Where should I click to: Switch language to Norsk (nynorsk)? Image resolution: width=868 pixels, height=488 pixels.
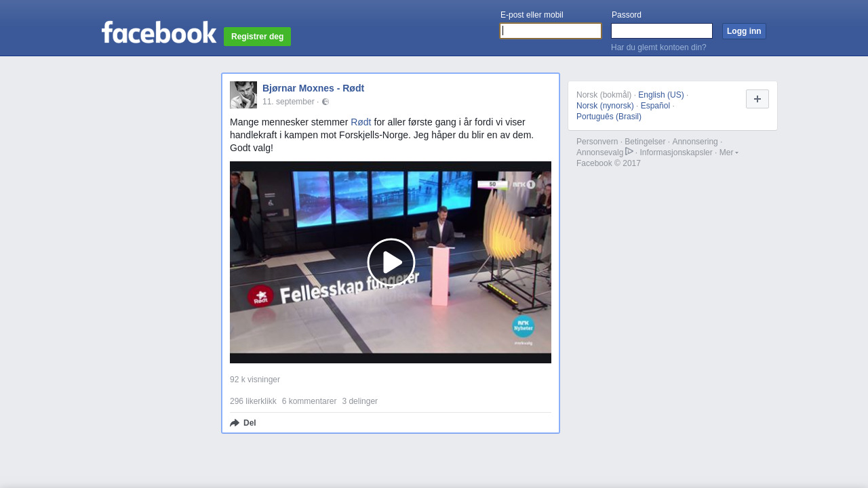[x=605, y=106]
